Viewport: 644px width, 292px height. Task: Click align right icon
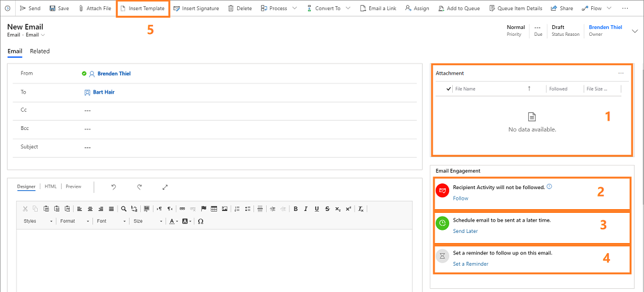pyautogui.click(x=101, y=208)
